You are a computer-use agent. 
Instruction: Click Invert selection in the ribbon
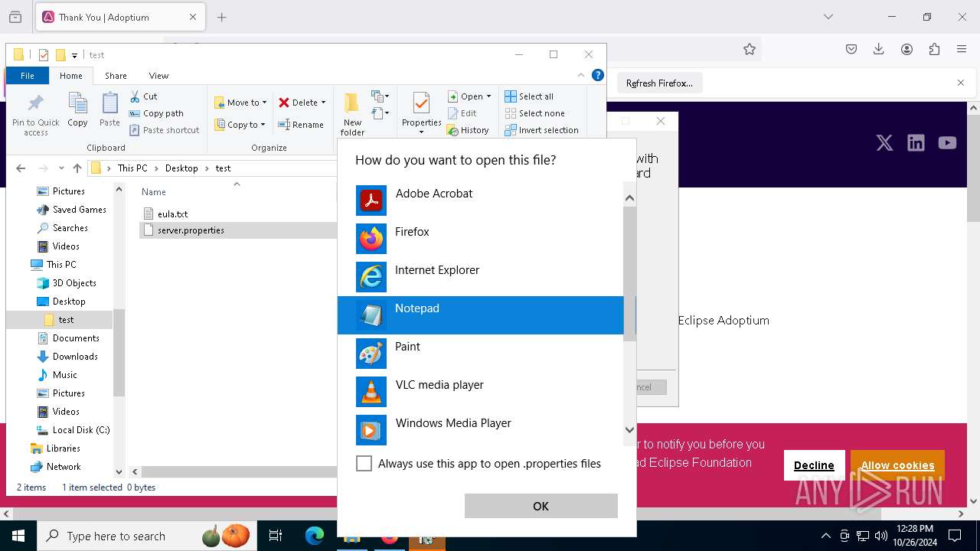tap(541, 130)
